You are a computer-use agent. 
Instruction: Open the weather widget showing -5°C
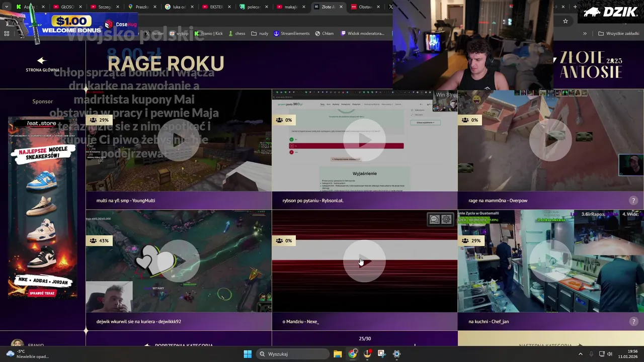[x=27, y=354]
